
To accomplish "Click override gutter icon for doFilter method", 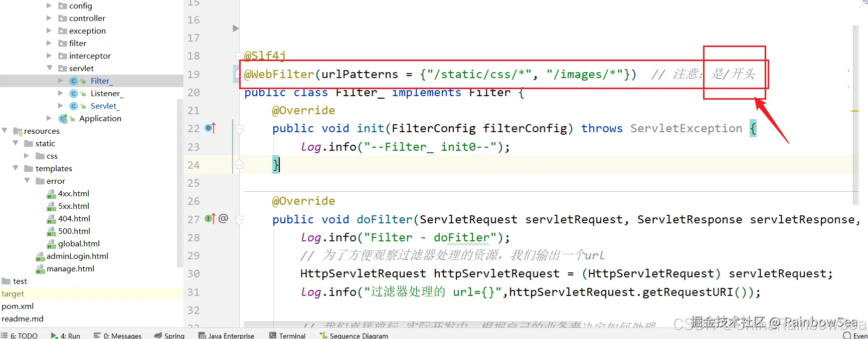I will click(210, 219).
